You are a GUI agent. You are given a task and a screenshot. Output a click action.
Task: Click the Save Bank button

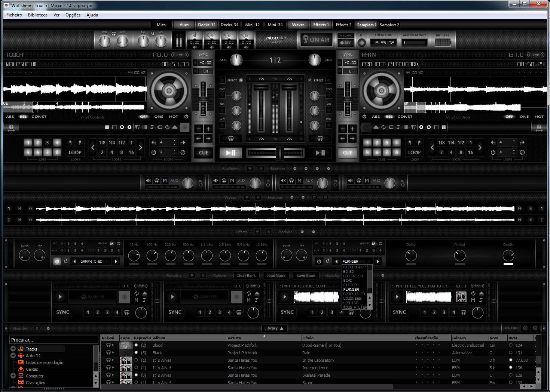click(x=306, y=275)
